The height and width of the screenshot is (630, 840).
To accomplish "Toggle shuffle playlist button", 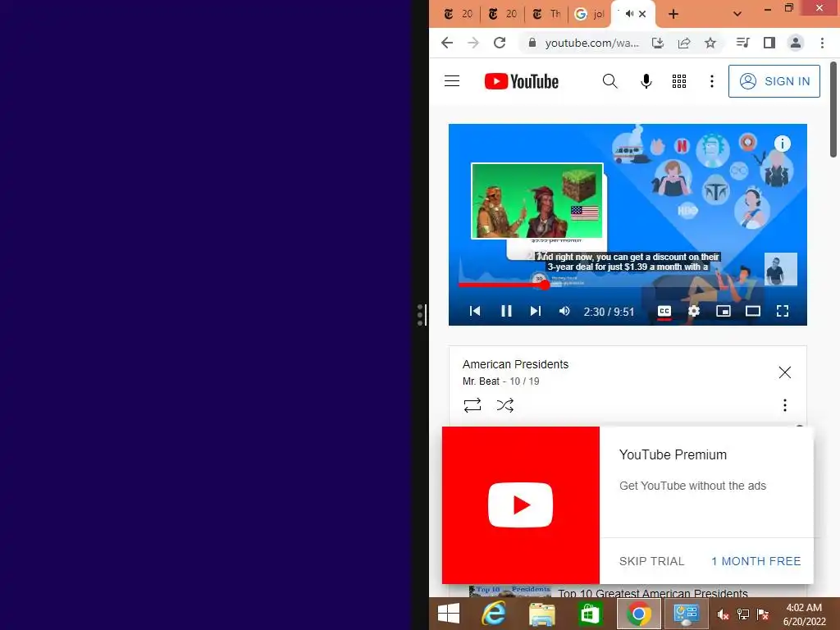I will [x=504, y=405].
